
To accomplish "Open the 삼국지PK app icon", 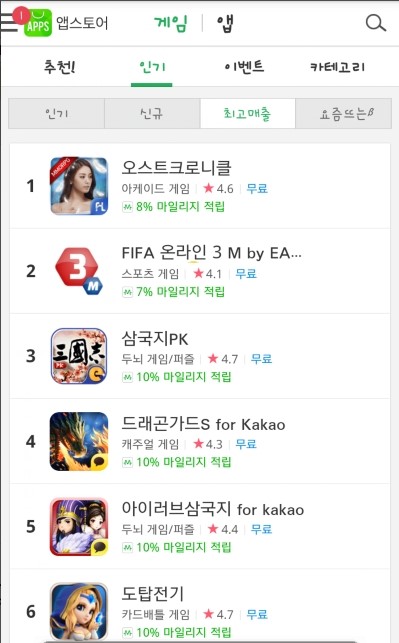I will click(x=79, y=356).
